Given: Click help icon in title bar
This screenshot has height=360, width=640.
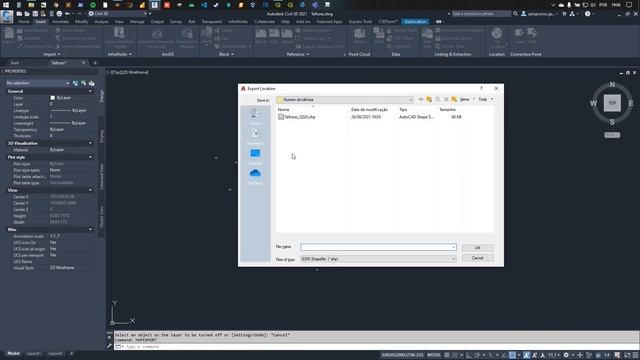Looking at the screenshot, I should click(x=587, y=13).
